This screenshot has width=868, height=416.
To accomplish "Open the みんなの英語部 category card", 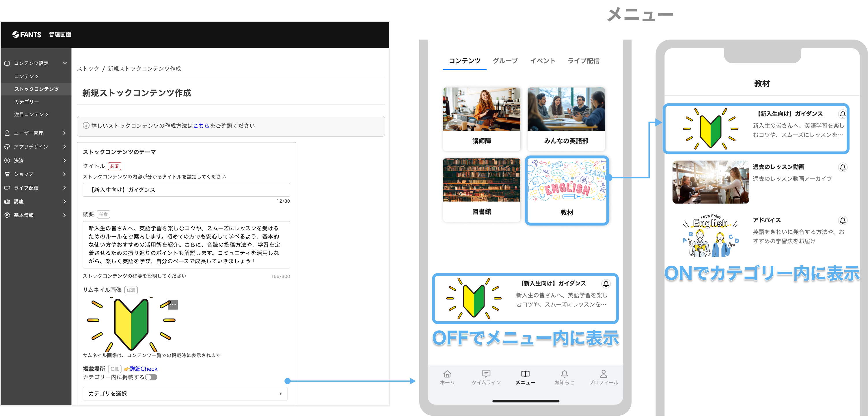I will [566, 119].
